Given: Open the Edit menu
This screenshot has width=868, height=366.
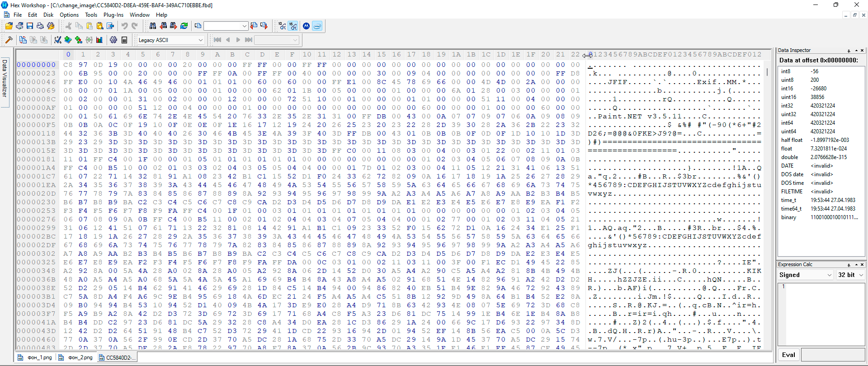Looking at the screenshot, I should 33,15.
